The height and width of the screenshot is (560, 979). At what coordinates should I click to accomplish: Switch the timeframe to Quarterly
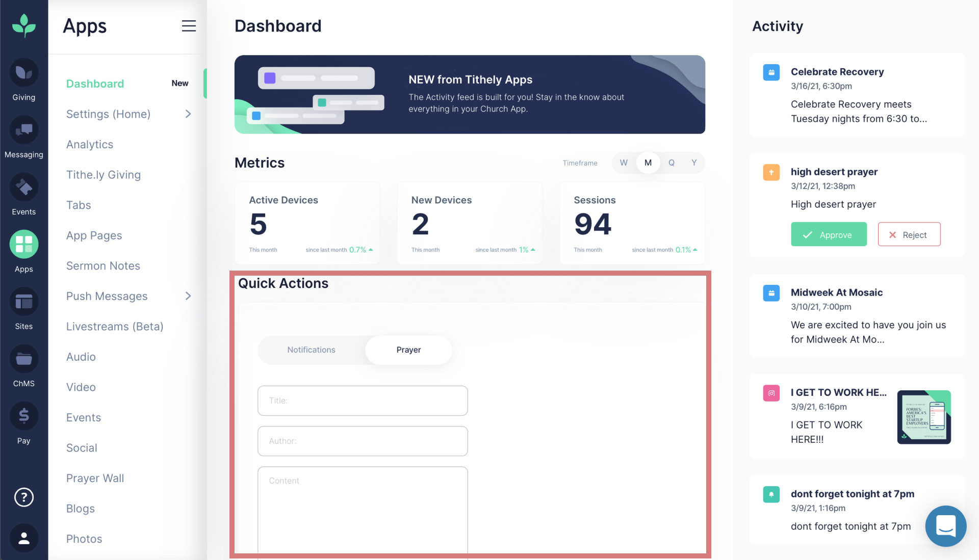[672, 163]
